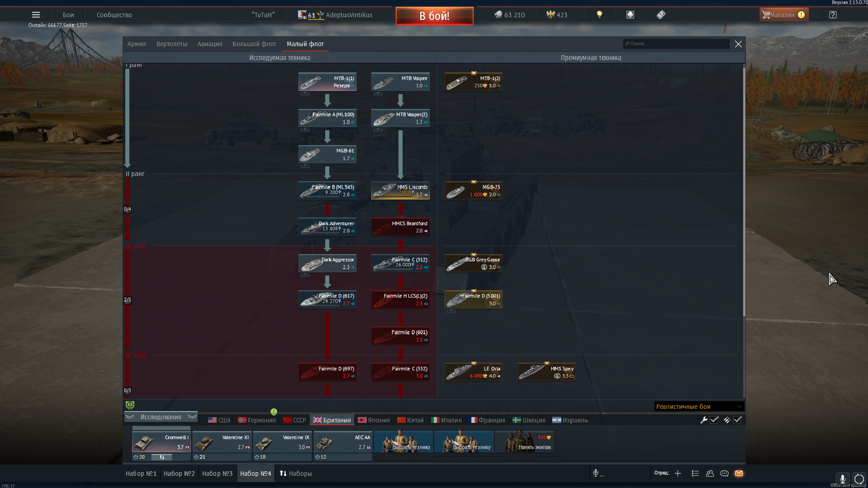
Task: Open the Бои menu
Action: [68, 15]
